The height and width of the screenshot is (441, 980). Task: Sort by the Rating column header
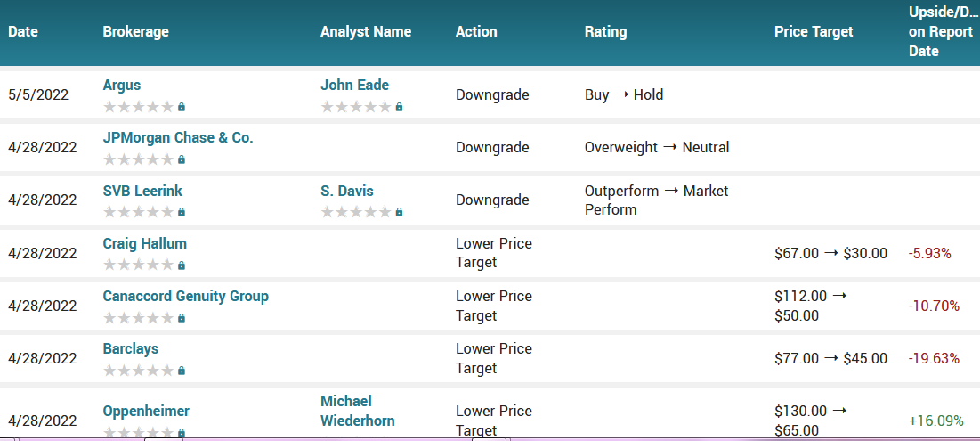pyautogui.click(x=605, y=31)
